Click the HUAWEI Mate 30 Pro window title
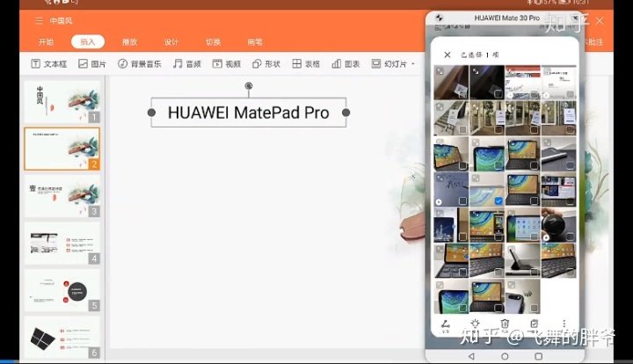Viewport: 633px width, 364px height. tap(506, 18)
